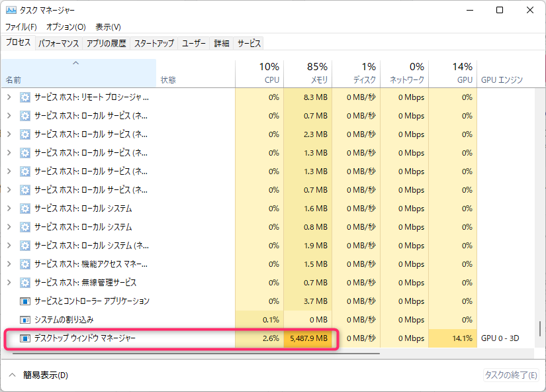Viewport: 546px width, 392px height.
Task: Select サービスとコントローラー アプリケーション name
Action: [x=92, y=301]
